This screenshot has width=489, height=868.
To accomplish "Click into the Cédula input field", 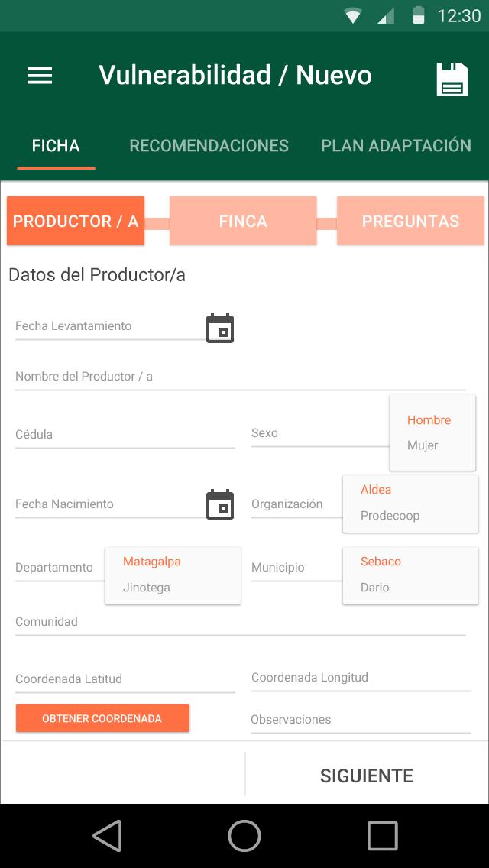I will point(125,435).
